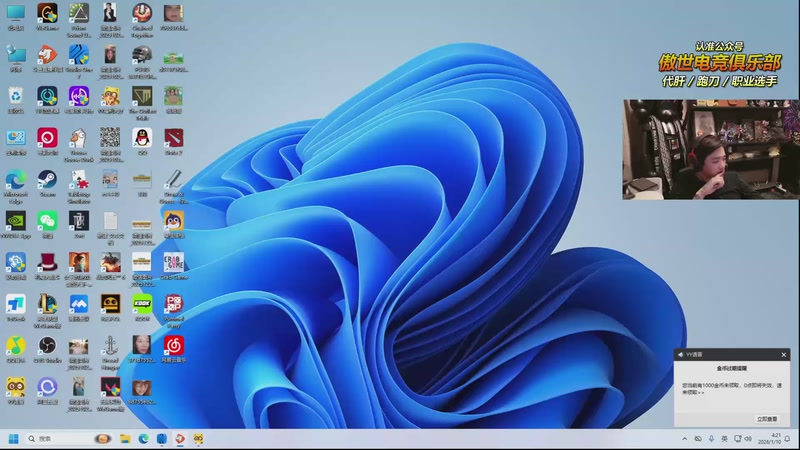Click the microphone tray icon
800x450 pixels.
coord(711,439)
